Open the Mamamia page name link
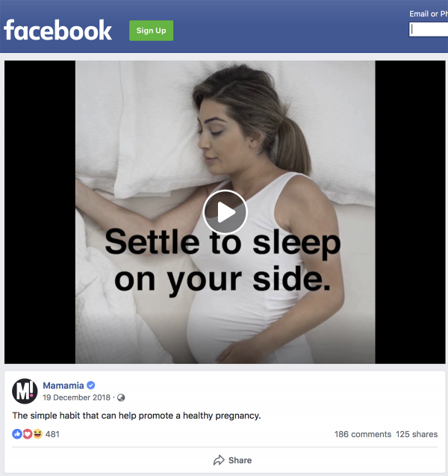 63,386
